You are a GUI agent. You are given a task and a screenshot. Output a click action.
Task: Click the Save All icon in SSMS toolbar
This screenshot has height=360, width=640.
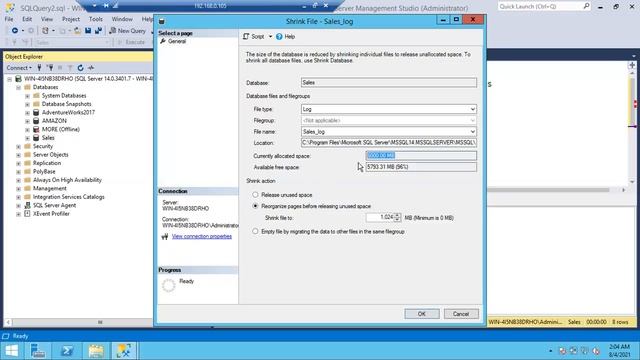98,31
